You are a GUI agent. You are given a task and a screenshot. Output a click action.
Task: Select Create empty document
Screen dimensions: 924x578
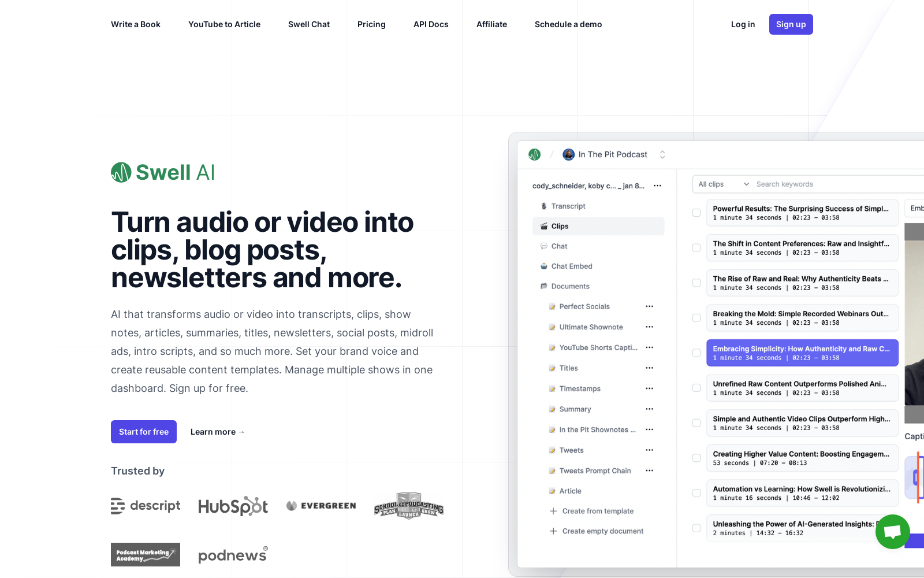click(603, 531)
